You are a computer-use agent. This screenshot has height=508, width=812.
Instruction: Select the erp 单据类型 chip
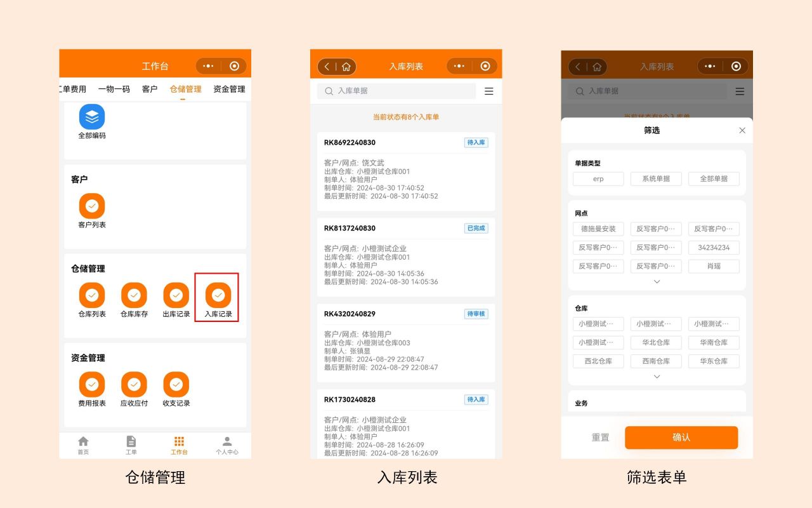pos(598,179)
